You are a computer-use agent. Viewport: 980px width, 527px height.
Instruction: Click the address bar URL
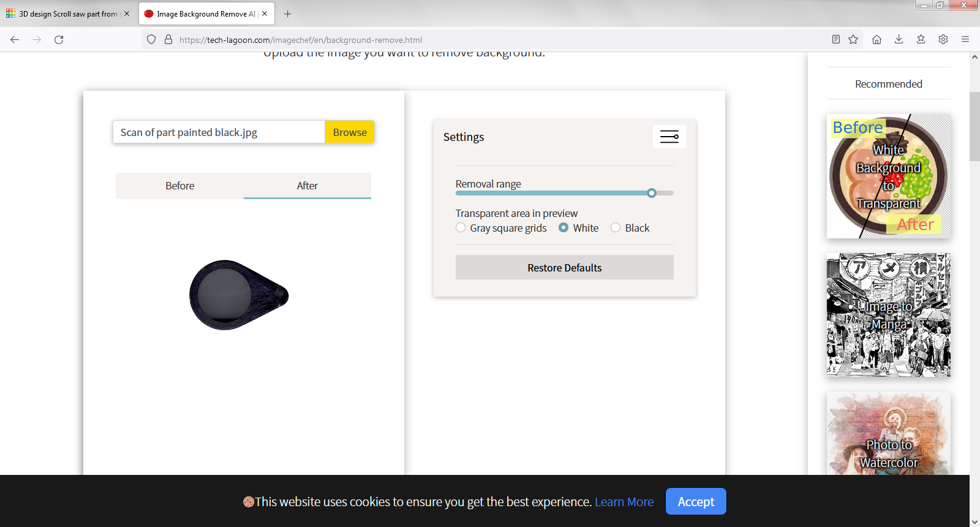pos(301,40)
